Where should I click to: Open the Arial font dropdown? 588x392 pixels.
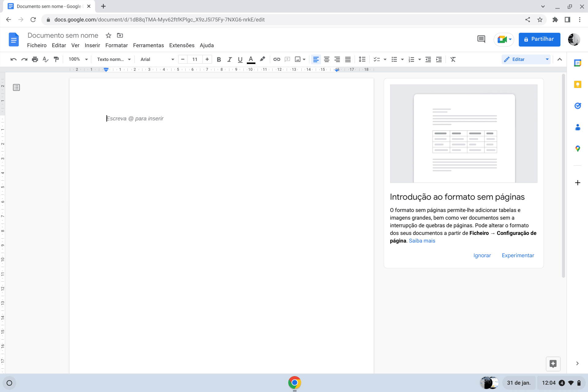(x=157, y=59)
